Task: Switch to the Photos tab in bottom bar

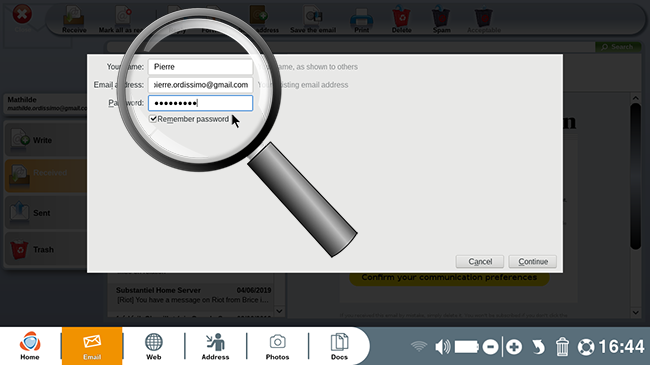Action: 277,346
